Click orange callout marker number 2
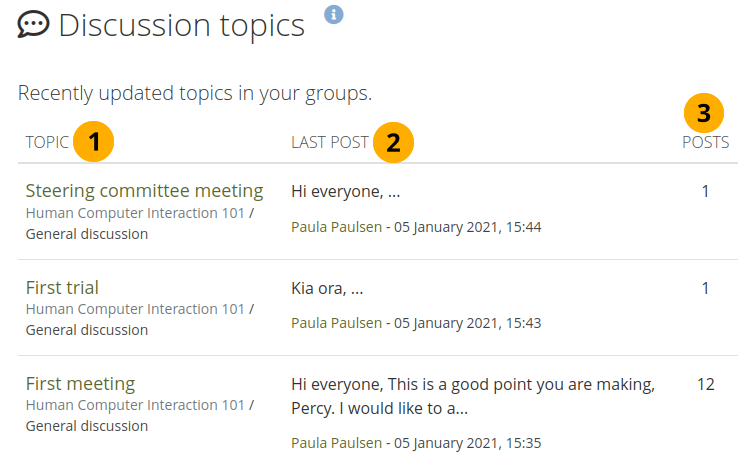Image resolution: width=749 pixels, height=465 pixels. pos(393,143)
